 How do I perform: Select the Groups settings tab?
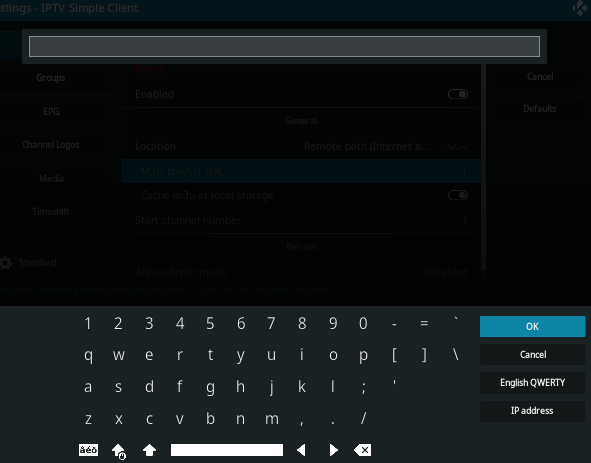(x=51, y=78)
